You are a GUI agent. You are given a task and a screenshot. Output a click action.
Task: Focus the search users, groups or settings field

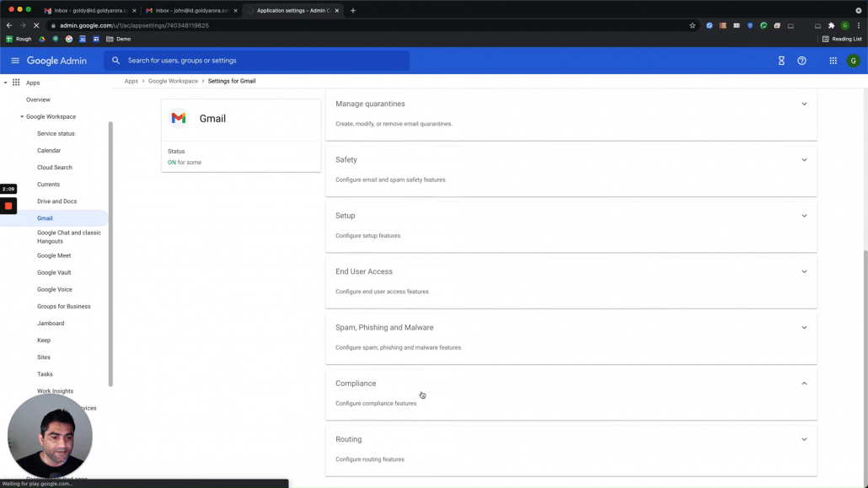coord(257,61)
